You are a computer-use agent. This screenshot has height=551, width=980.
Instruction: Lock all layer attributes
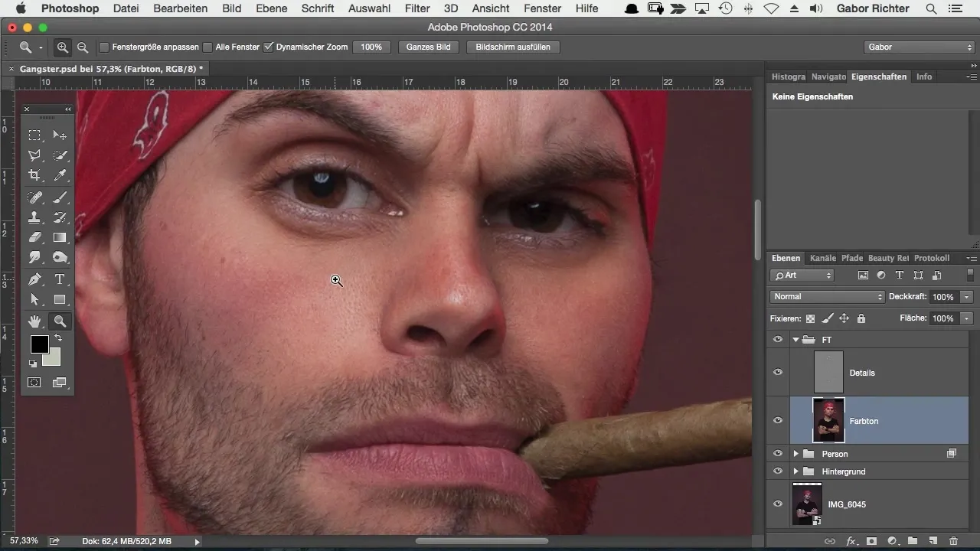coord(861,318)
